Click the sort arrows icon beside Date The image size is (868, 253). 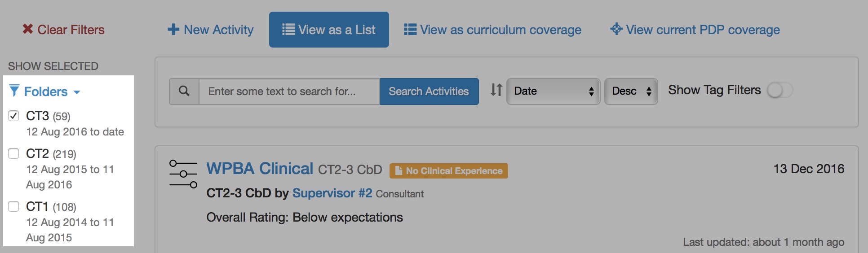coord(496,90)
